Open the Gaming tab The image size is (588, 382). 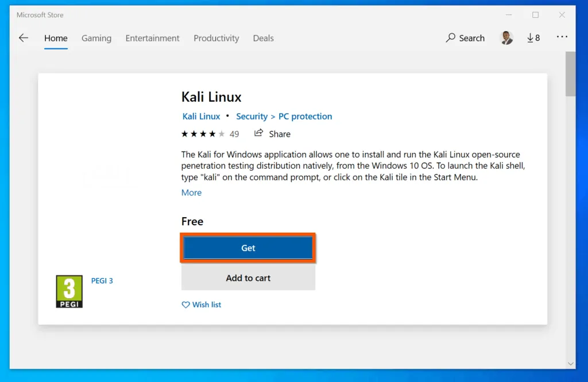click(x=96, y=38)
